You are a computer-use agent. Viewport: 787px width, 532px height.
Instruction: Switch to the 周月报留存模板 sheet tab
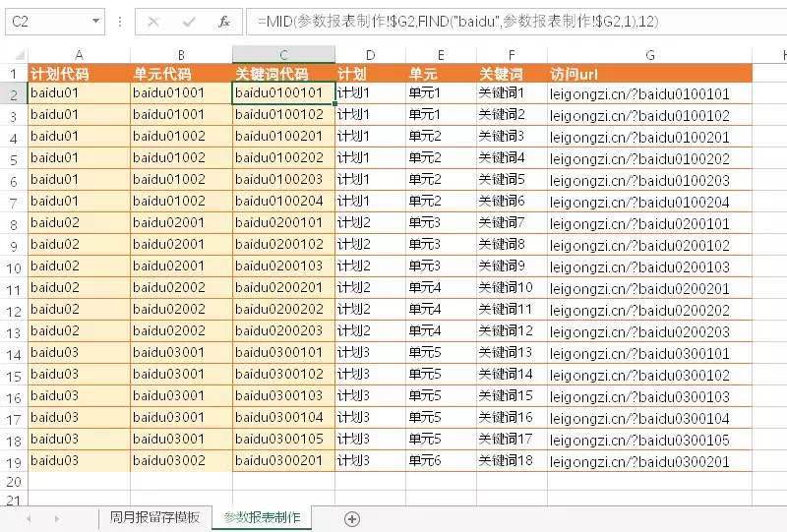pyautogui.click(x=154, y=517)
